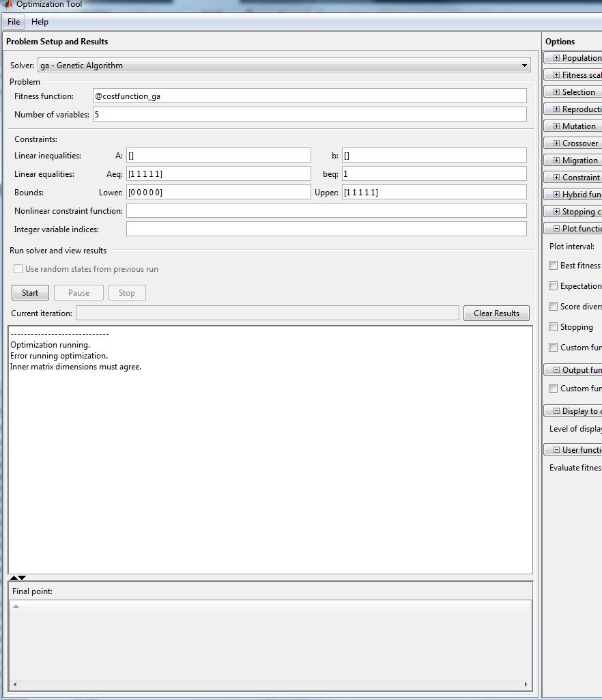The height and width of the screenshot is (700, 602).
Task: Open the Help menu
Action: 40,22
